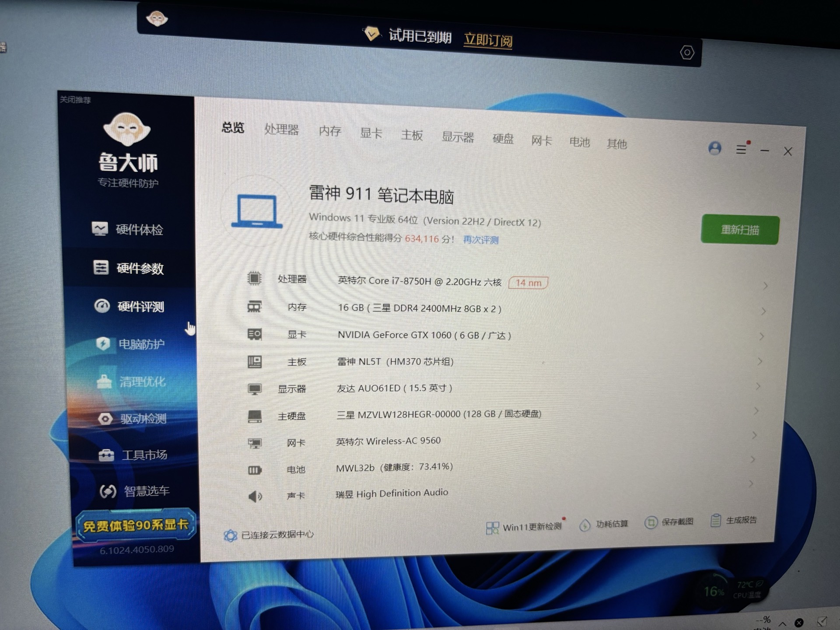Switch to the 显卡 tab
Image resolution: width=840 pixels, height=630 pixels.
pos(371,133)
